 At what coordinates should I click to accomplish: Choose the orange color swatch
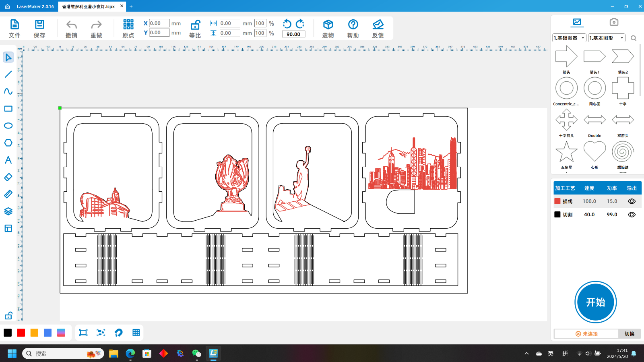35,333
